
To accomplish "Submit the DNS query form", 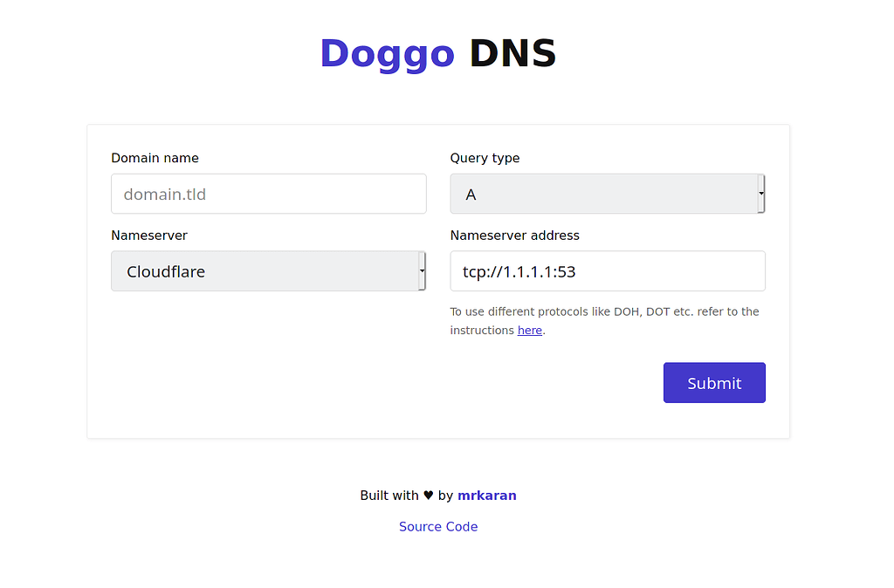I will pyautogui.click(x=714, y=383).
